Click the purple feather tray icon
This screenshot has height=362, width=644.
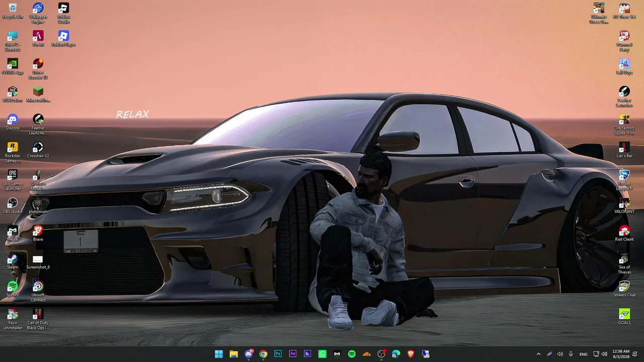click(x=549, y=354)
